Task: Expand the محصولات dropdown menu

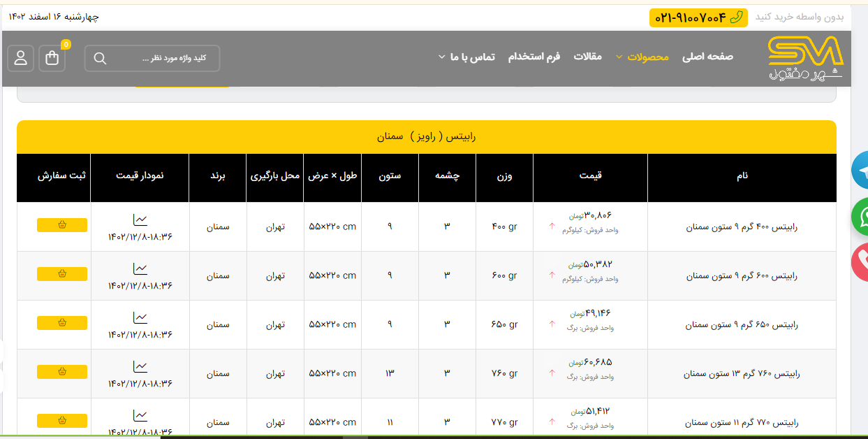Action: click(x=647, y=57)
